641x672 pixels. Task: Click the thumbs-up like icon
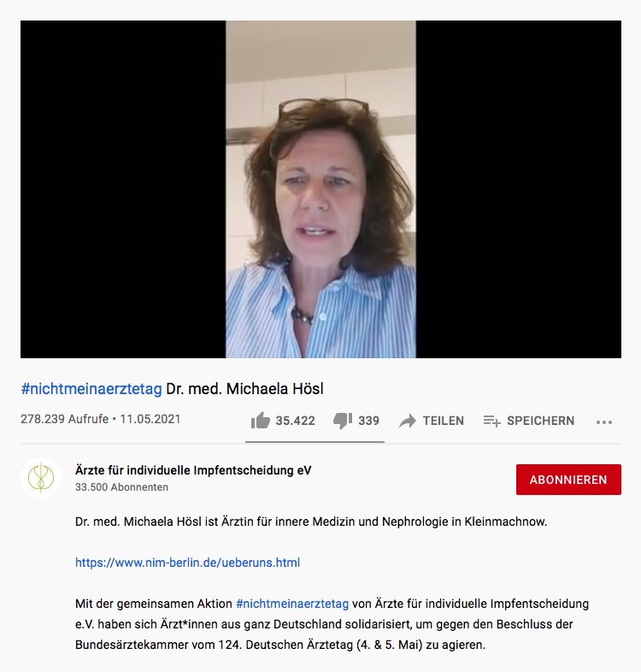coord(261,421)
